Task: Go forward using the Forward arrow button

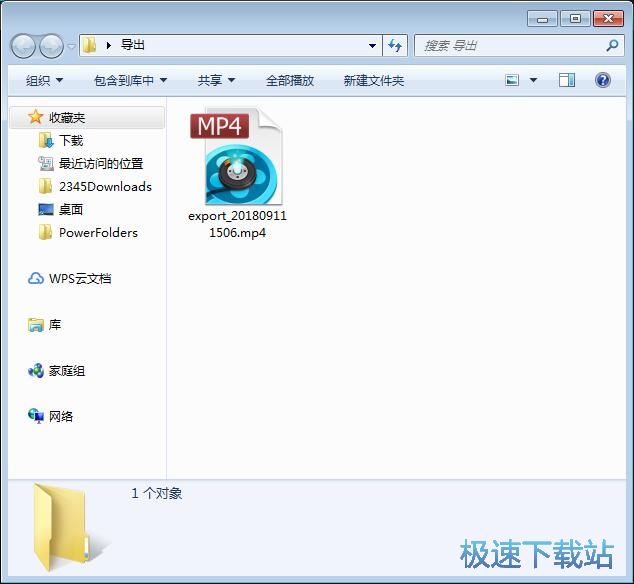Action: coord(51,46)
